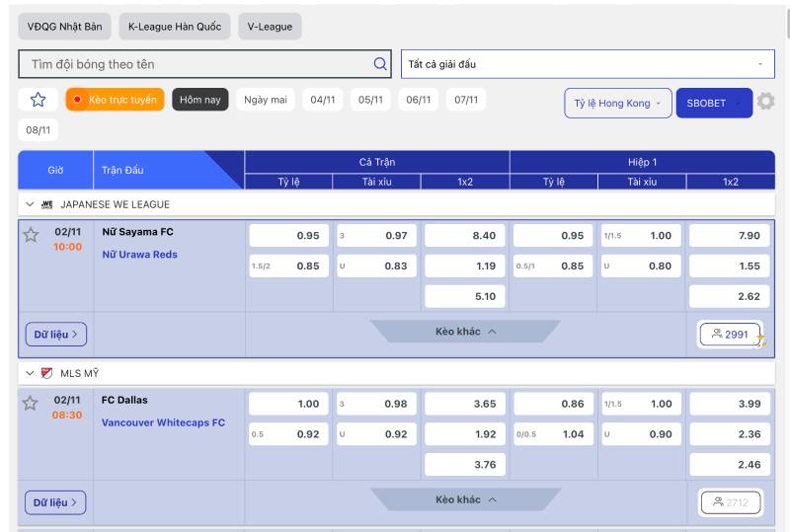
Task: Select 1.19 full-match 1x2 odds
Action: coord(464,266)
